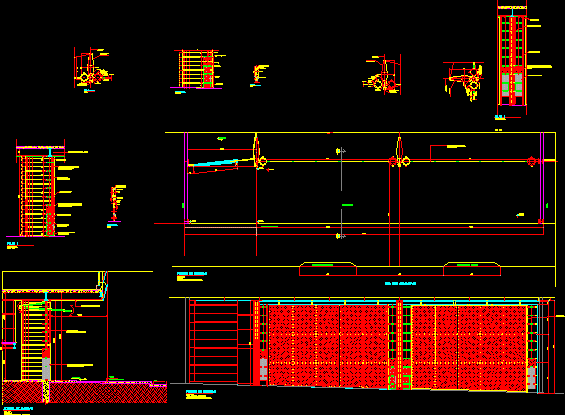The width and height of the screenshot is (565, 415).
Task: Click the gray concrete block in bottom-left wall section
Action: [x=46, y=369]
